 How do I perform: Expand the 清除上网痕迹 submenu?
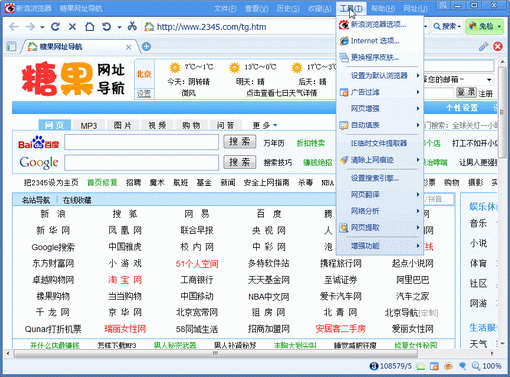[x=418, y=160]
